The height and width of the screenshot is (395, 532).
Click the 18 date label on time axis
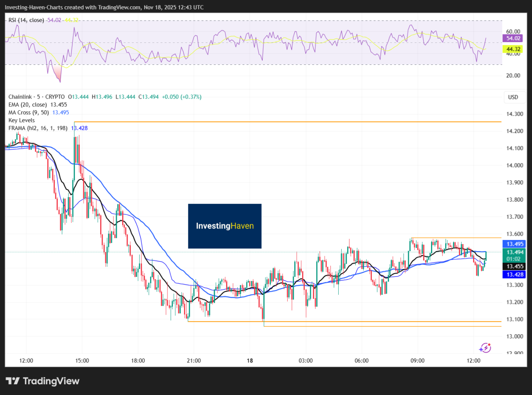250,360
